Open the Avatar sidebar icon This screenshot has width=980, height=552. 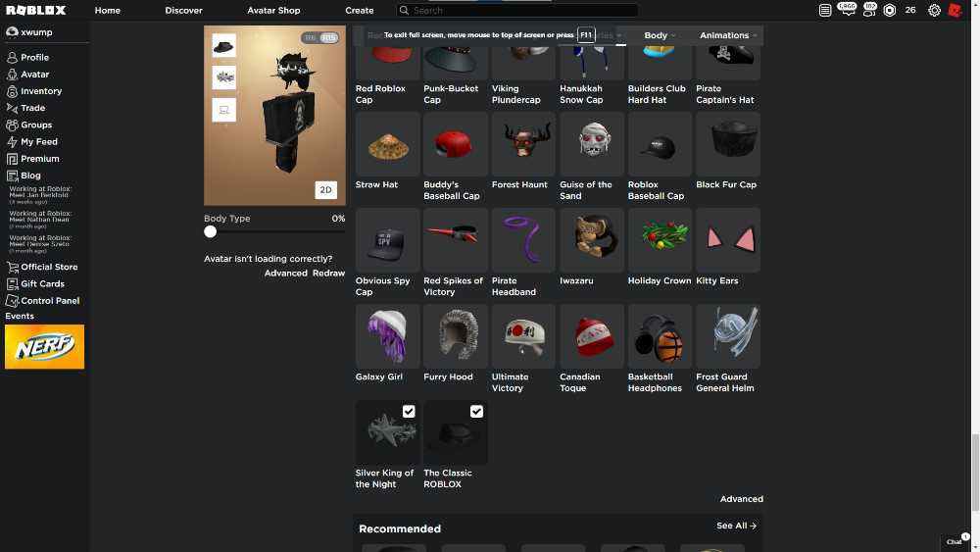click(x=12, y=75)
